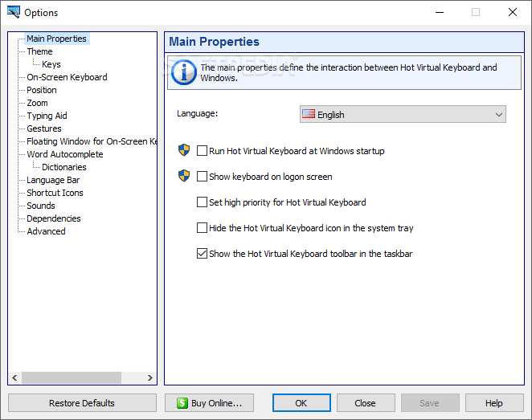Click the tree's right scroll arrow
Image resolution: width=532 pixels, height=420 pixels.
click(x=150, y=377)
